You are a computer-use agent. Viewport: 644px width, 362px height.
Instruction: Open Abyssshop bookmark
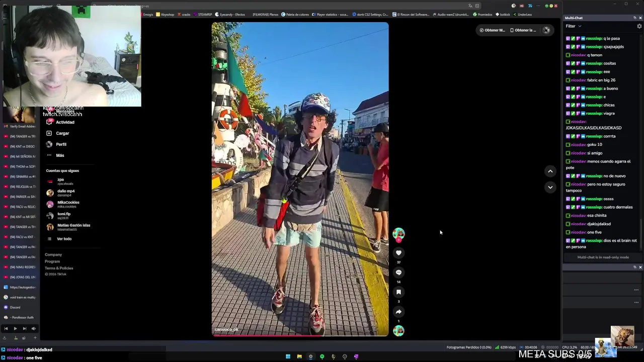click(165, 15)
